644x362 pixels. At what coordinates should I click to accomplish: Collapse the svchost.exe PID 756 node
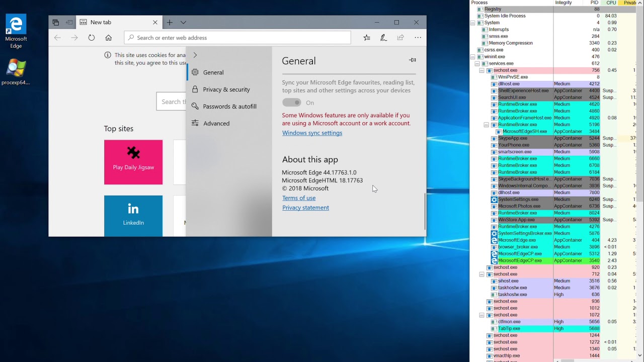[x=481, y=70]
